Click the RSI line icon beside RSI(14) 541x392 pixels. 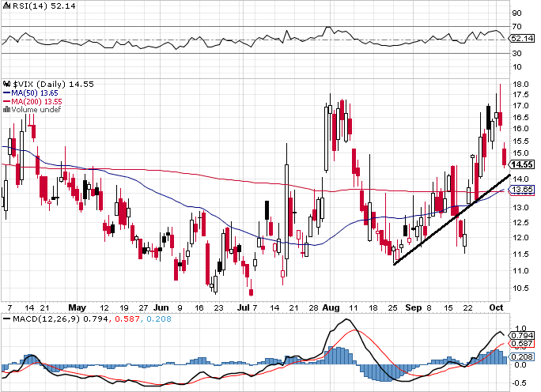[x=6, y=6]
